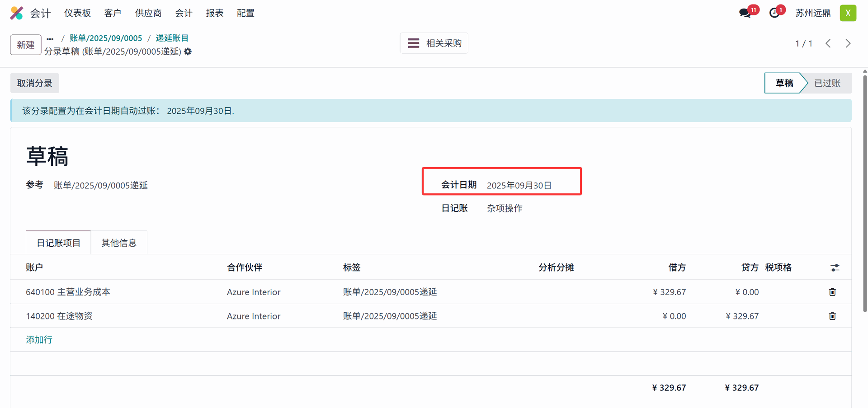
Task: Open the 供应商 dropdown menu
Action: tap(148, 13)
